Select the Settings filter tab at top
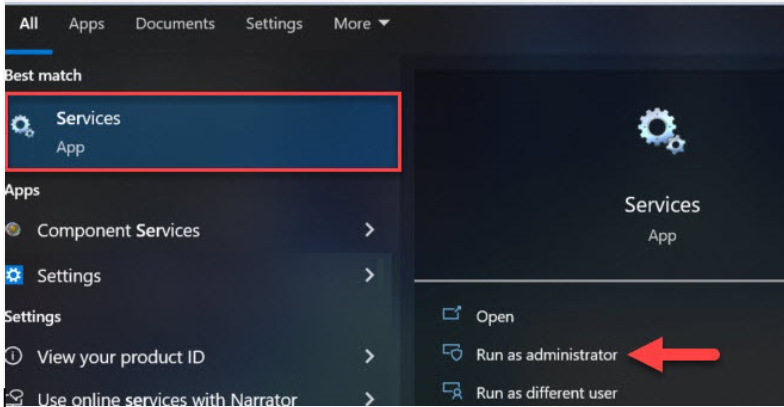The width and height of the screenshot is (784, 407). (274, 24)
